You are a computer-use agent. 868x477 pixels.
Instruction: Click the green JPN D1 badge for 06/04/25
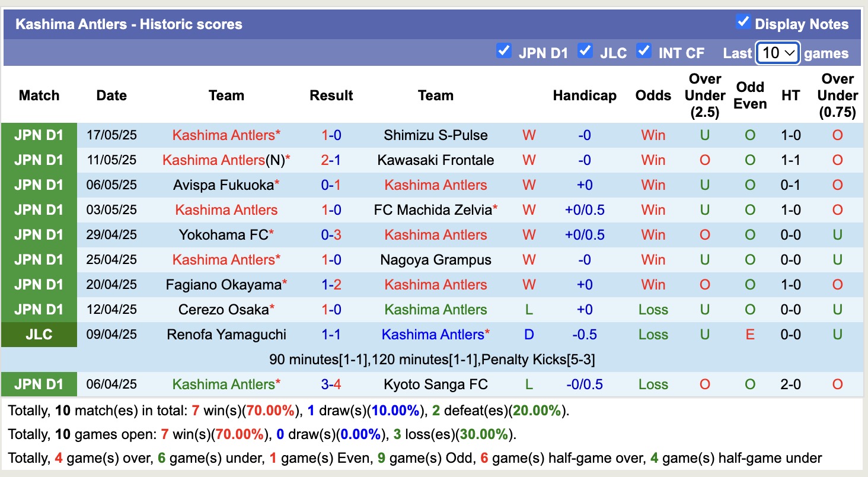39,384
